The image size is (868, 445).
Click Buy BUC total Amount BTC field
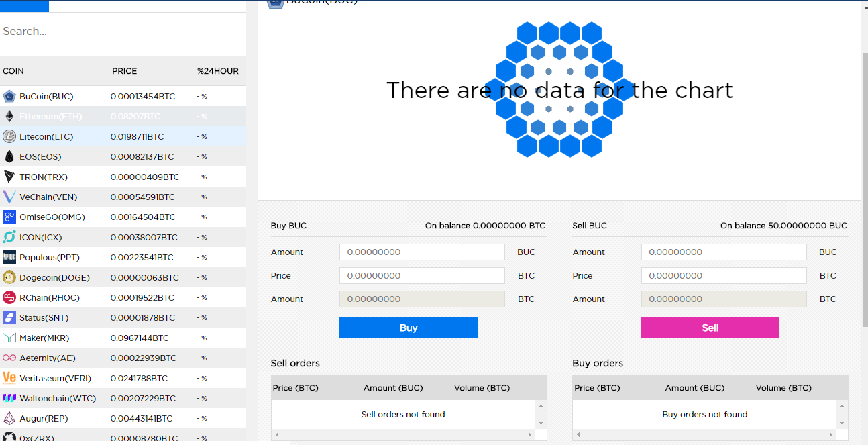tap(422, 299)
